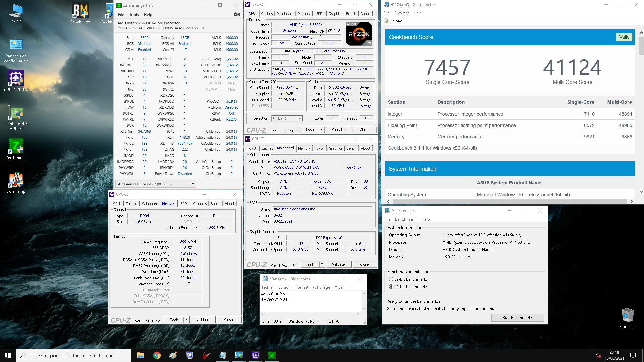Screen dimensions: 644x362
Task: Open the Browser menu in Geekbench results
Action: coord(401,13)
